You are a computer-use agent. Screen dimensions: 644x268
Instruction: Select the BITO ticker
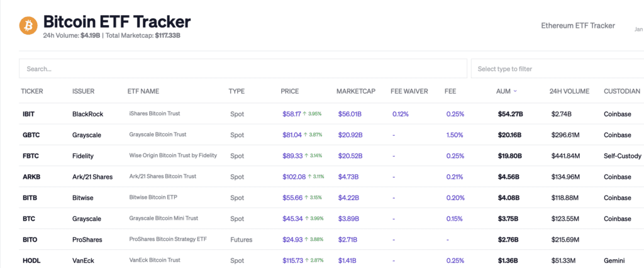point(30,240)
